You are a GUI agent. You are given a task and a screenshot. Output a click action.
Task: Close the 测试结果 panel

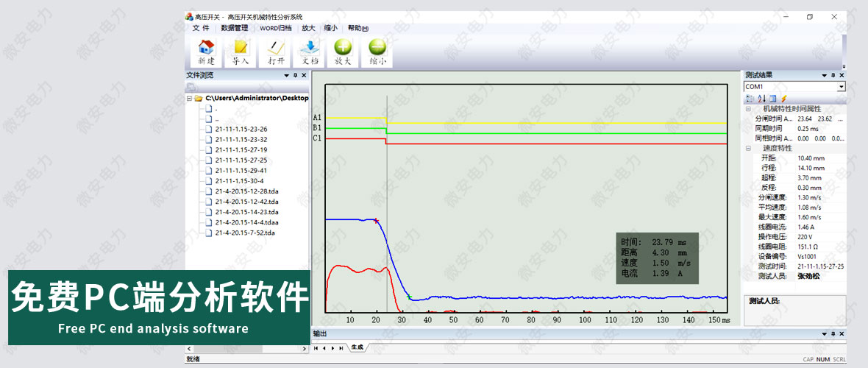pos(842,75)
